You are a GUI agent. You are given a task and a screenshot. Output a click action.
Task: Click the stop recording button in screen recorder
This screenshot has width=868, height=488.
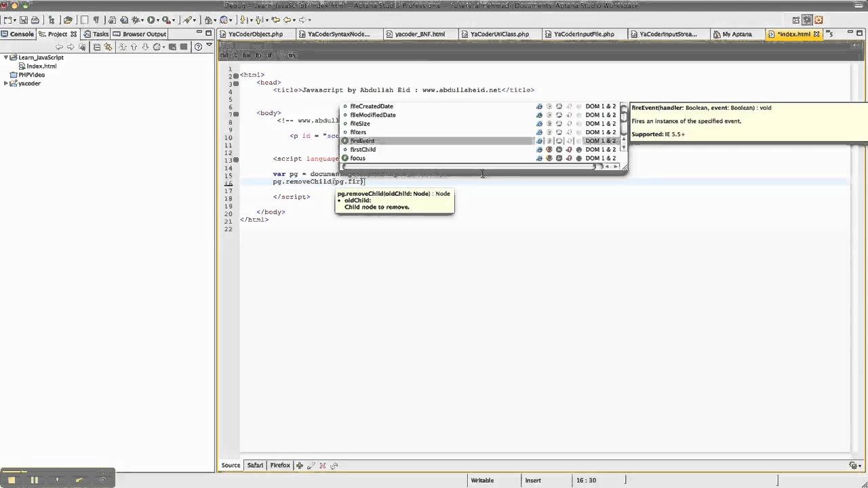pos(12,480)
